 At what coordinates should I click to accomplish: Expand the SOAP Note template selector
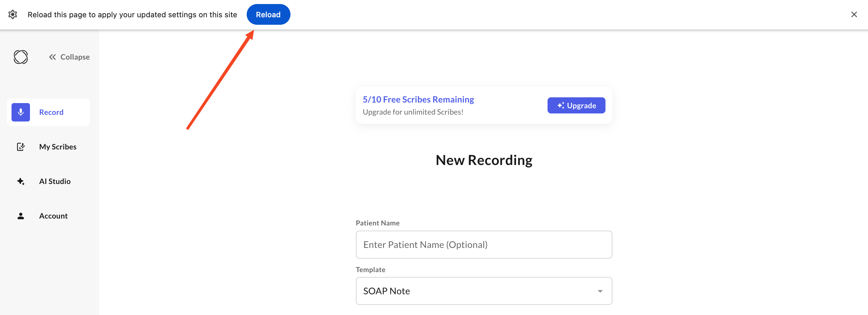[x=484, y=291]
